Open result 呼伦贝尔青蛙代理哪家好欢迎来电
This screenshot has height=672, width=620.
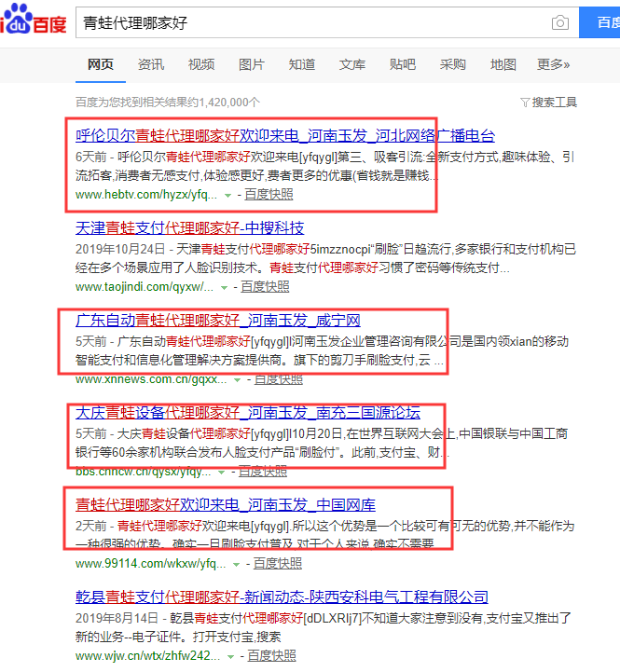(285, 135)
